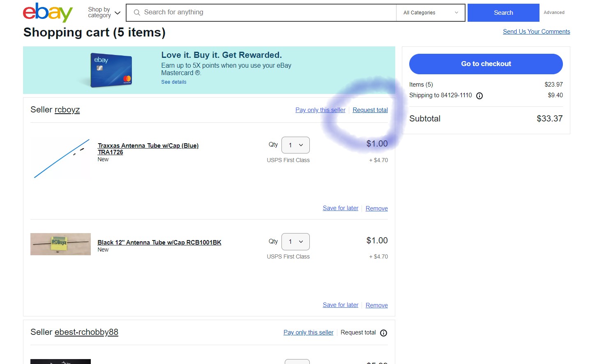Click the search magnifier icon

tap(137, 13)
